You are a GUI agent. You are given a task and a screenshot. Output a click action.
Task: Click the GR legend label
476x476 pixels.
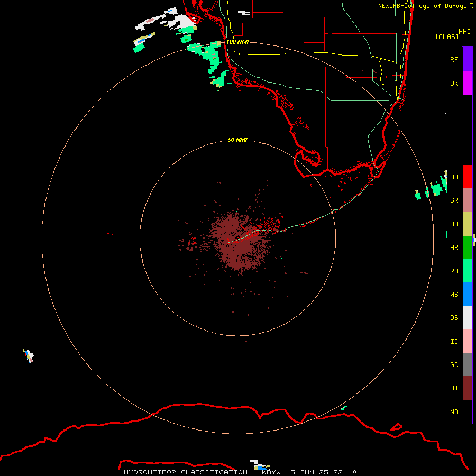[454, 200]
